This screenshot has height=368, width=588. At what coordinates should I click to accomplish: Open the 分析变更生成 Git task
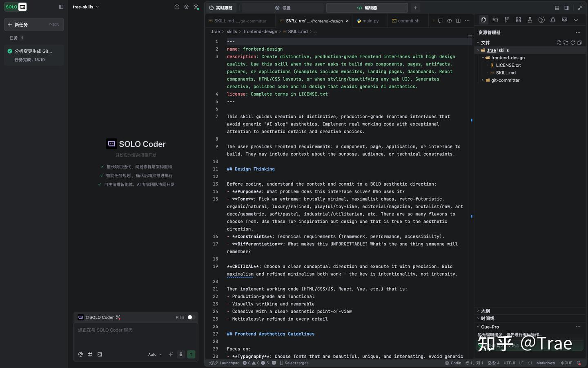[x=34, y=55]
